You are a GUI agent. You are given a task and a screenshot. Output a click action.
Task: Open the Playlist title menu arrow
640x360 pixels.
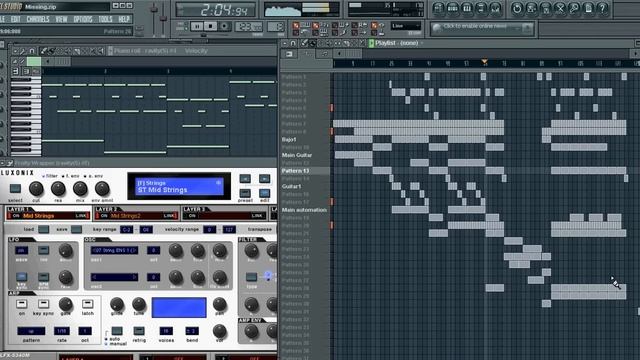(x=422, y=43)
